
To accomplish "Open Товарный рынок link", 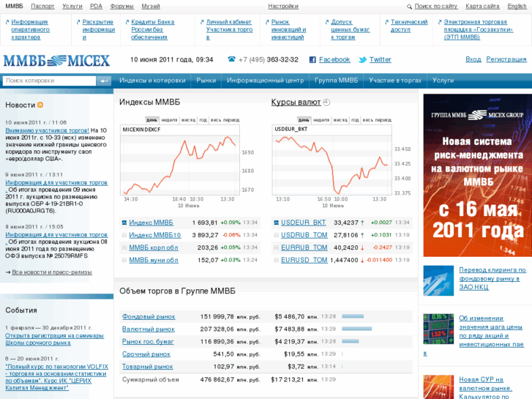I will pyautogui.click(x=148, y=367).
